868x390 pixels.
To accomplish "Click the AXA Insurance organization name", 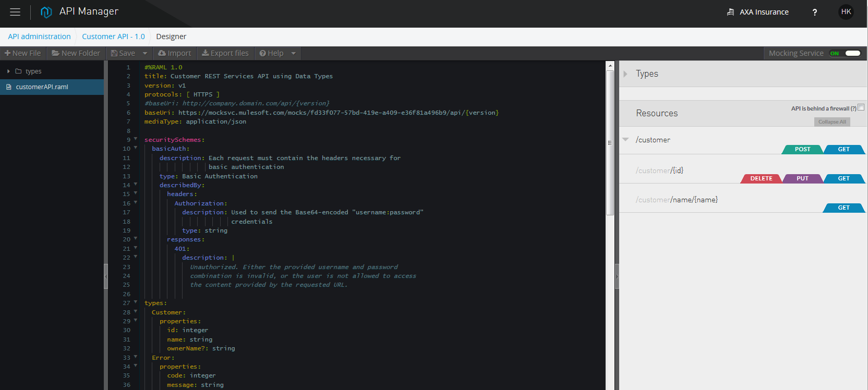I will point(764,12).
